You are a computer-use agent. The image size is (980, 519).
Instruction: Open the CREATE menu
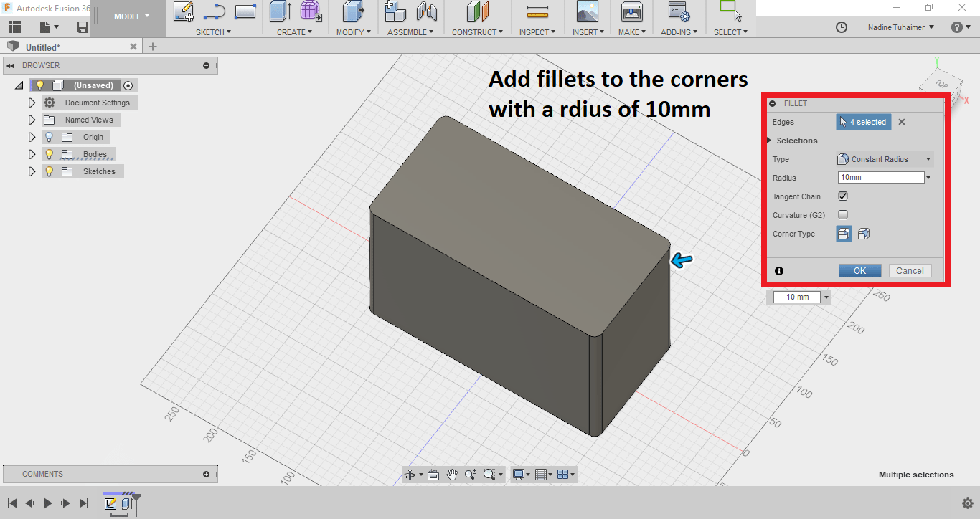click(294, 32)
